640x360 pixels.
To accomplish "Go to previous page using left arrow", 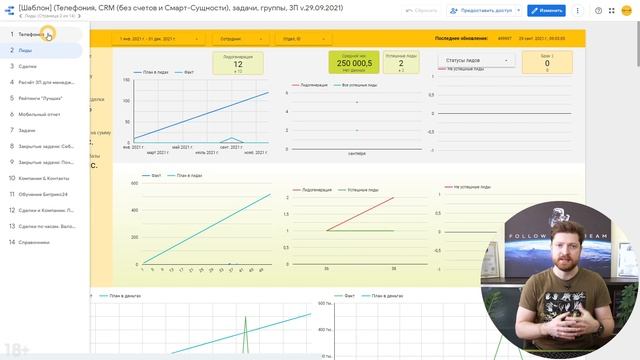I will click(20, 16).
